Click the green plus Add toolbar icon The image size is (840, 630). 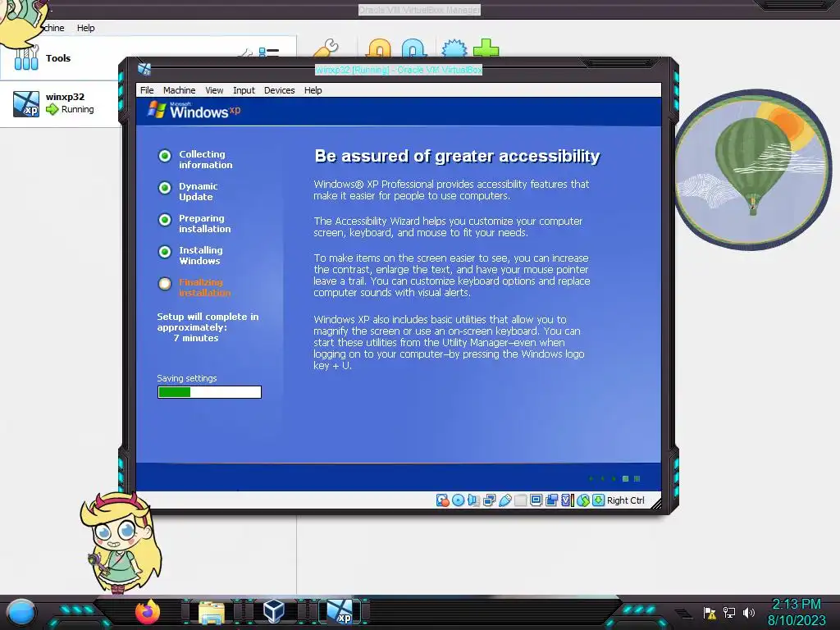(x=486, y=48)
